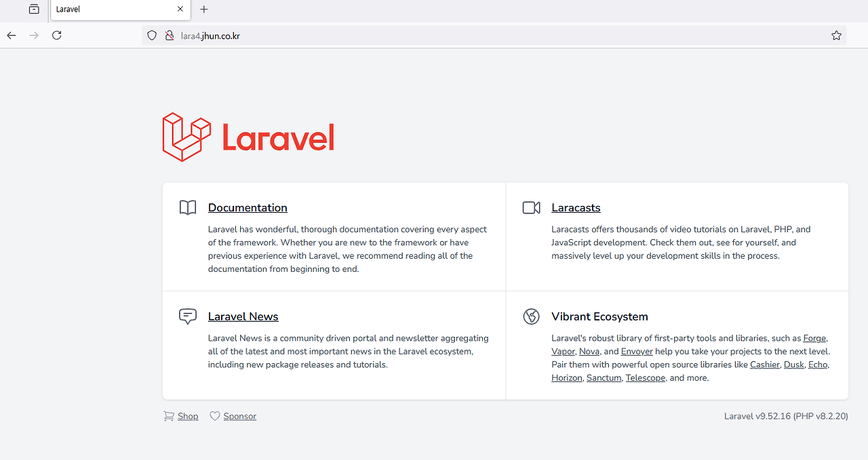The image size is (868, 460).
Task: Click the browser forward arrow
Action: point(34,35)
